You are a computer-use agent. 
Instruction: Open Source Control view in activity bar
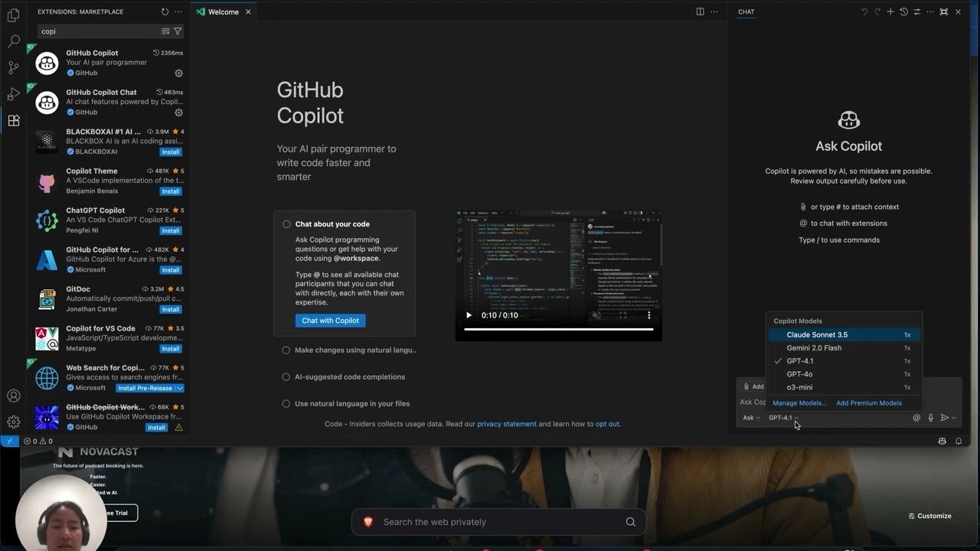13,67
